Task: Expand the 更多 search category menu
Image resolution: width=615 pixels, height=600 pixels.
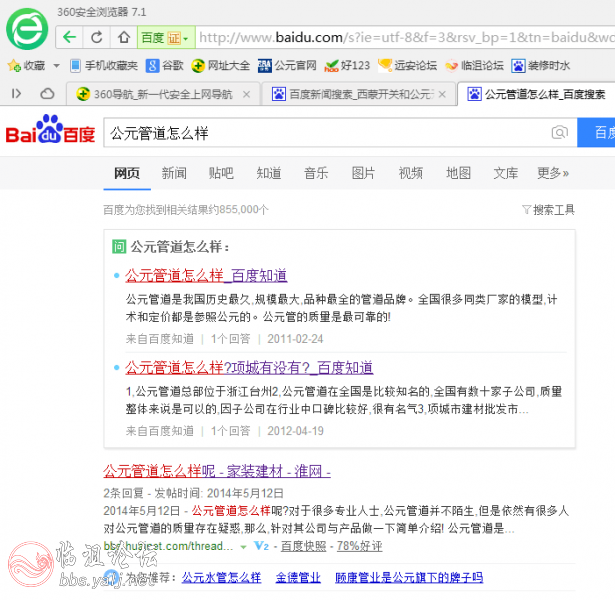Action: click(553, 173)
